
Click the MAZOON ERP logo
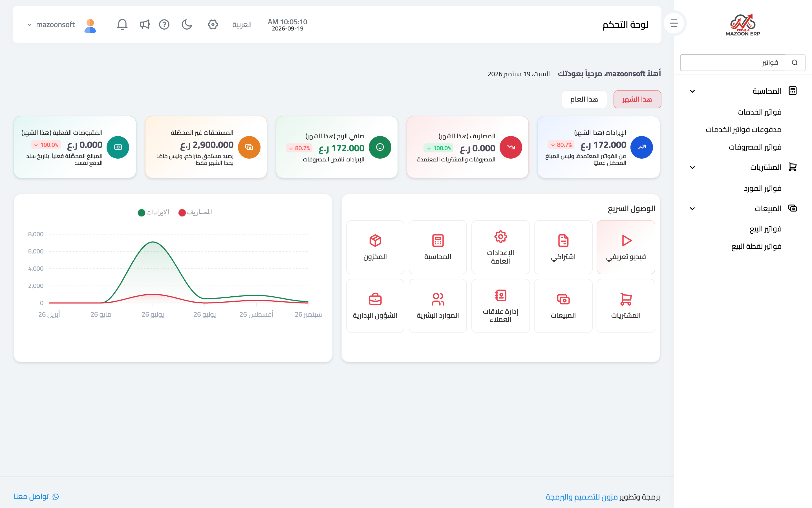coord(743,25)
